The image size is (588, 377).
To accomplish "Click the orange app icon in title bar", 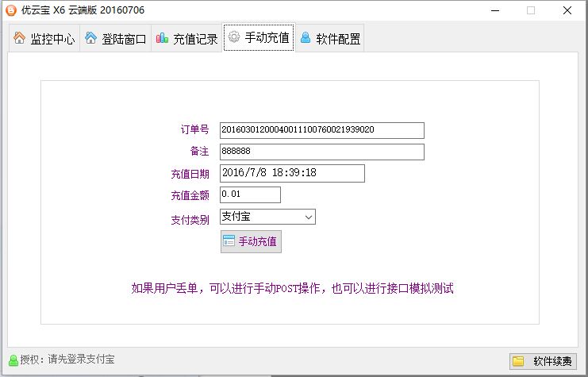I will click(10, 10).
